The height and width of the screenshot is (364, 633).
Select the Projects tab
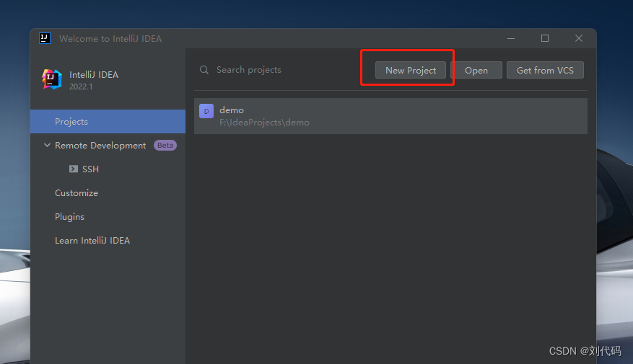click(108, 121)
